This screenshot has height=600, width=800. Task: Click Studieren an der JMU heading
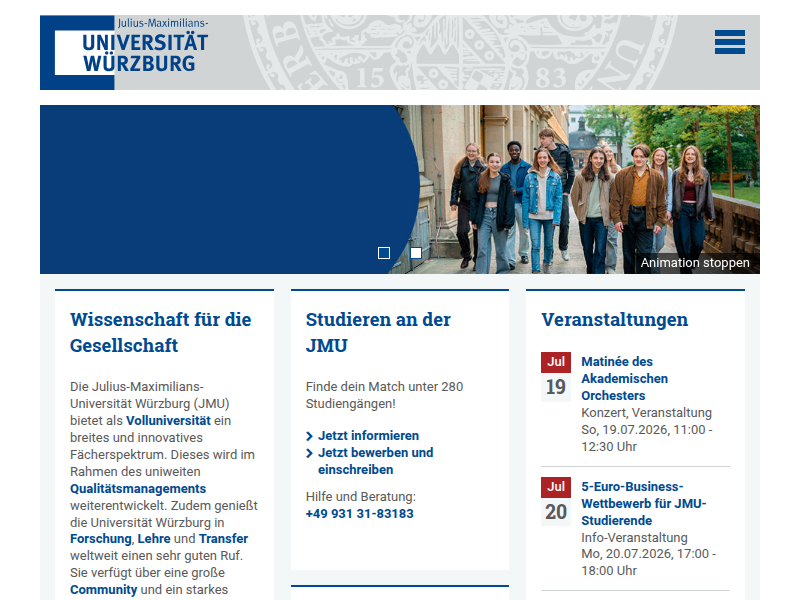coord(378,333)
